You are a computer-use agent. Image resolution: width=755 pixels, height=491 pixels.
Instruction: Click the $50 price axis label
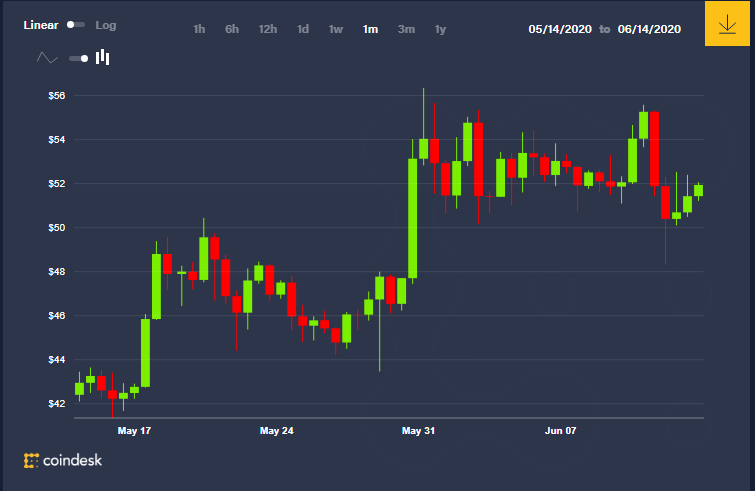pyautogui.click(x=57, y=227)
